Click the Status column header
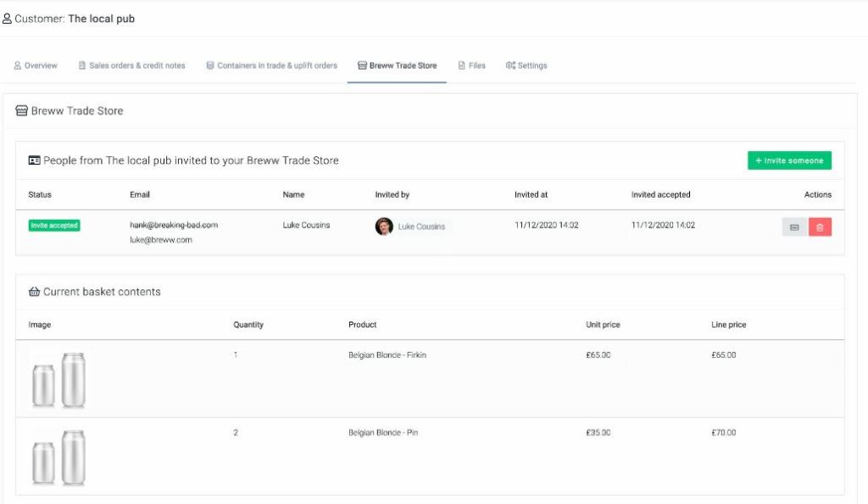Image resolution: width=868 pixels, height=504 pixels. coord(40,194)
